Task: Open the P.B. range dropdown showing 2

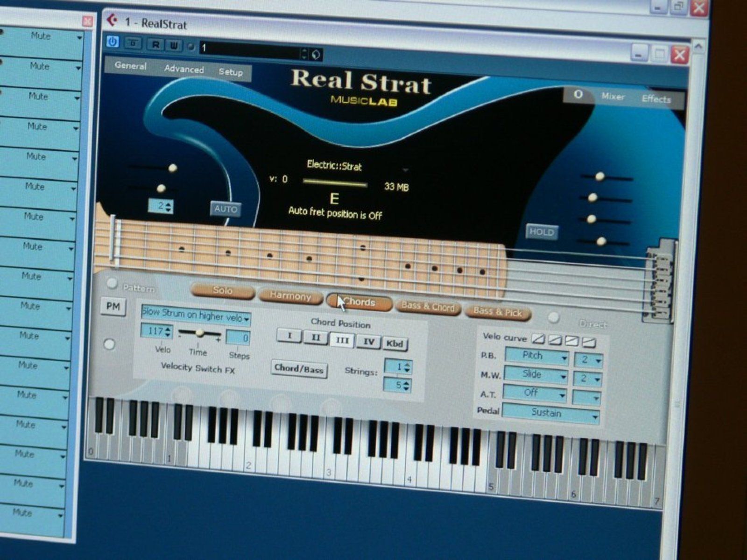Action: (x=588, y=360)
